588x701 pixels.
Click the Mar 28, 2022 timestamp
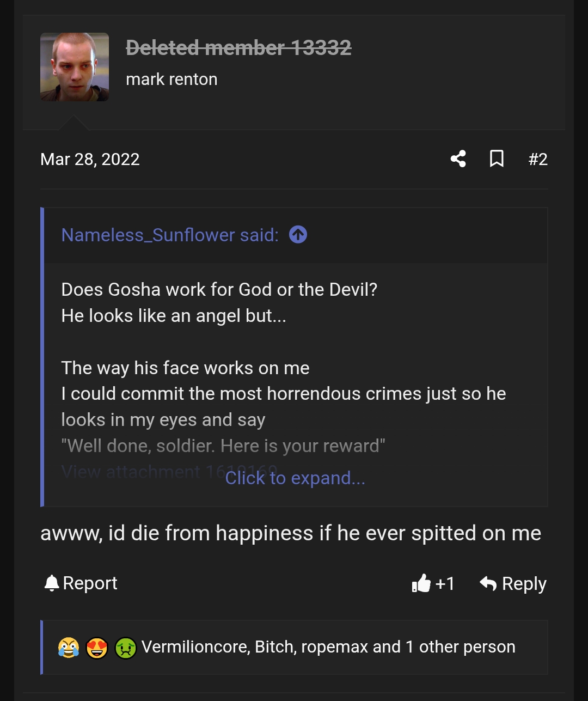click(90, 159)
